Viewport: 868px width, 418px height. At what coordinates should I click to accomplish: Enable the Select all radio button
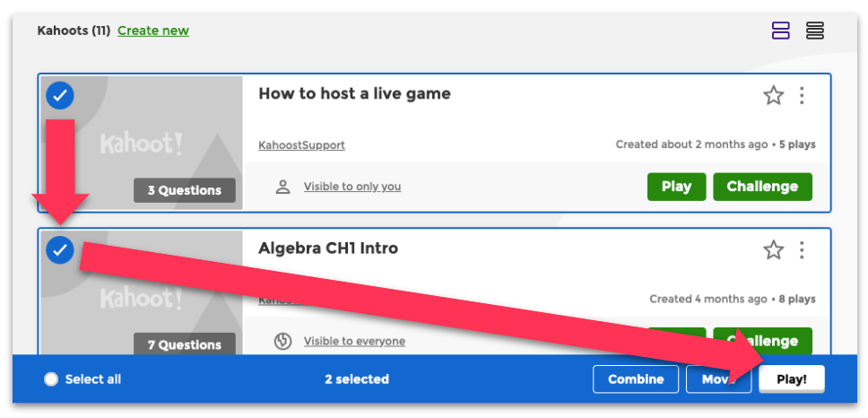[51, 379]
